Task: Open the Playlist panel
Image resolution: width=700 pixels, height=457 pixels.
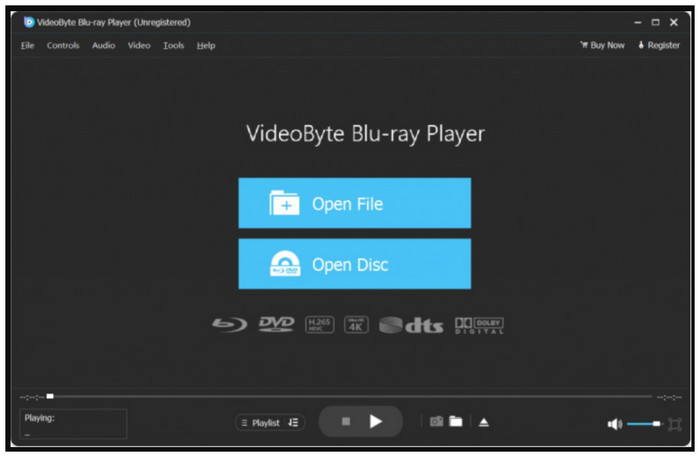Action: coord(261,423)
